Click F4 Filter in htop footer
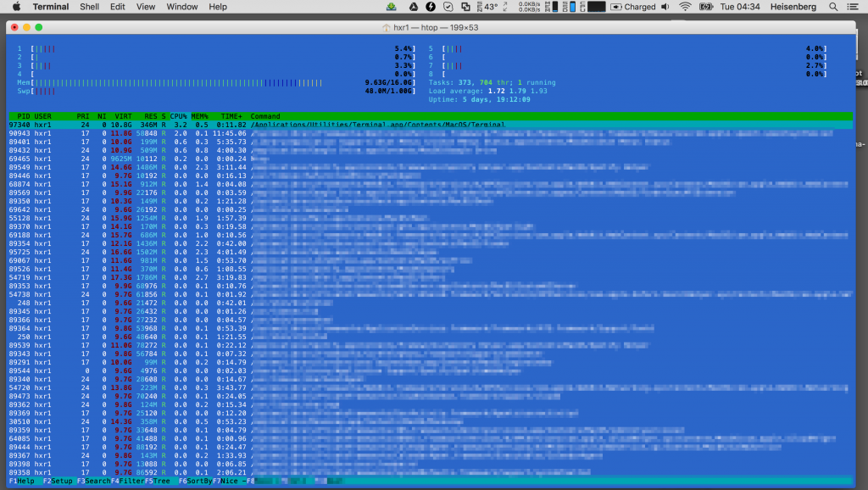868x490 pixels. 125,482
